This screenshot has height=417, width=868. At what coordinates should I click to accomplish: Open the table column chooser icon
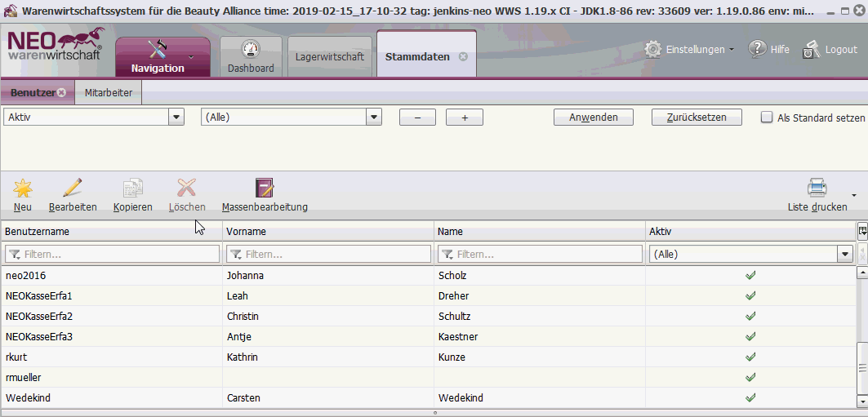point(862,231)
